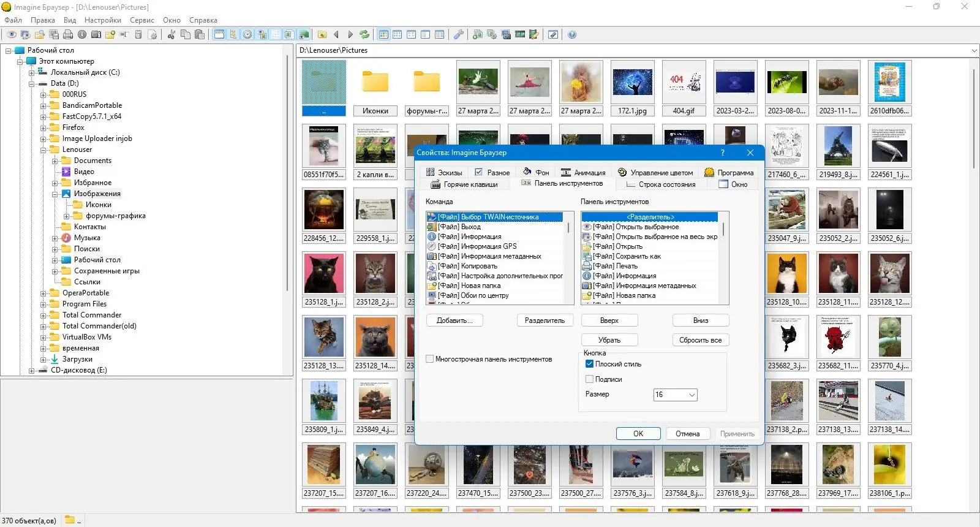
Task: Click the scissors cut toolbar icon
Action: [x=171, y=35]
